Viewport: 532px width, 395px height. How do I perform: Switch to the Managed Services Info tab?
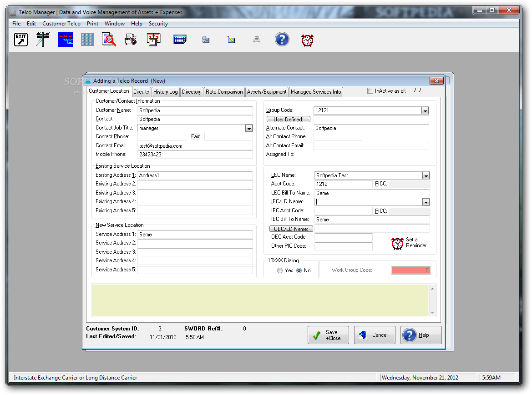316,92
